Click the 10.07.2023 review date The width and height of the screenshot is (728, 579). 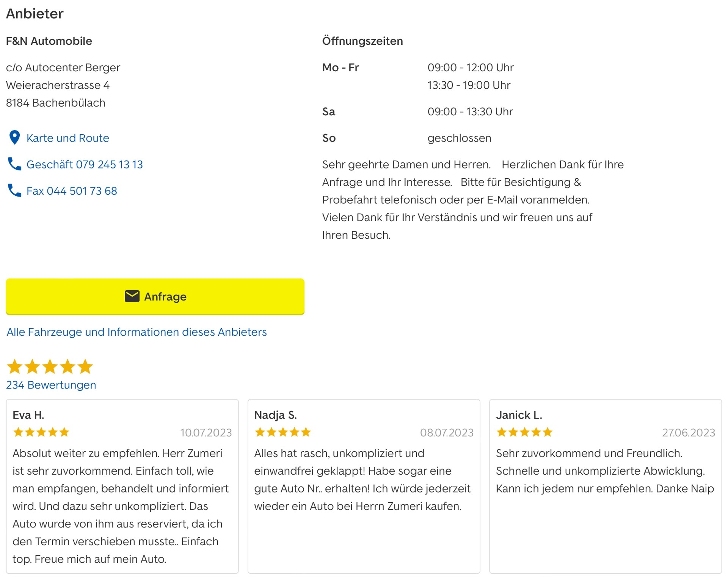coord(206,433)
